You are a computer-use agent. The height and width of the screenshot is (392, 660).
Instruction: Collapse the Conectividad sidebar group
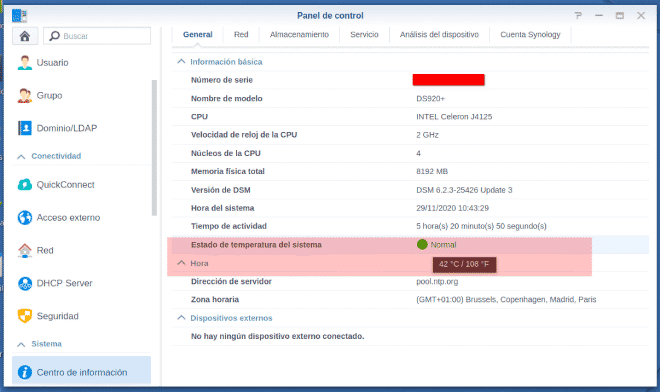point(21,157)
